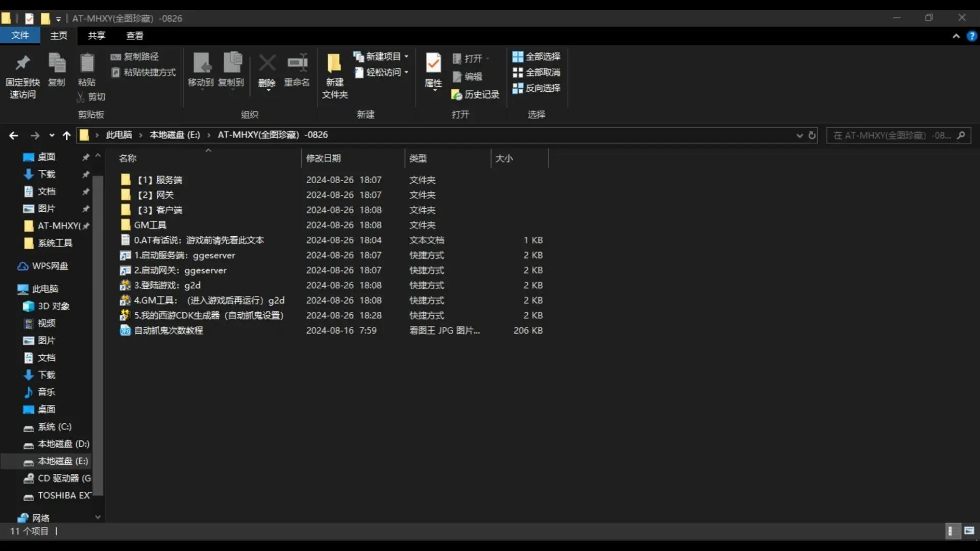Refresh the current folder view
The height and width of the screenshot is (551, 980).
pos(812,135)
